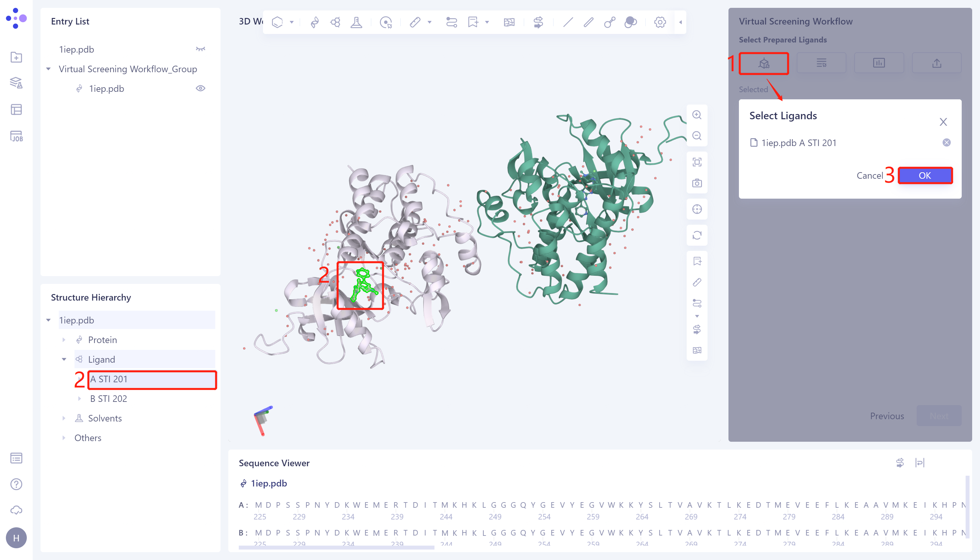Collapse the Virtual Screening Workflow_Group

pos(48,69)
